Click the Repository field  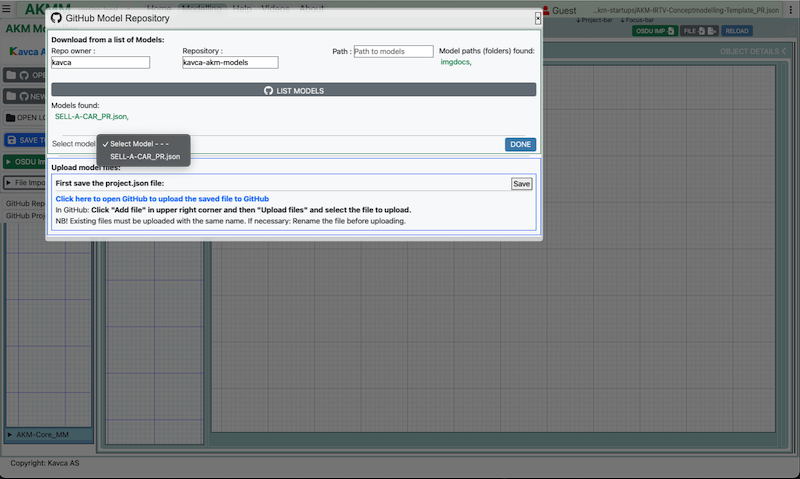pyautogui.click(x=230, y=62)
